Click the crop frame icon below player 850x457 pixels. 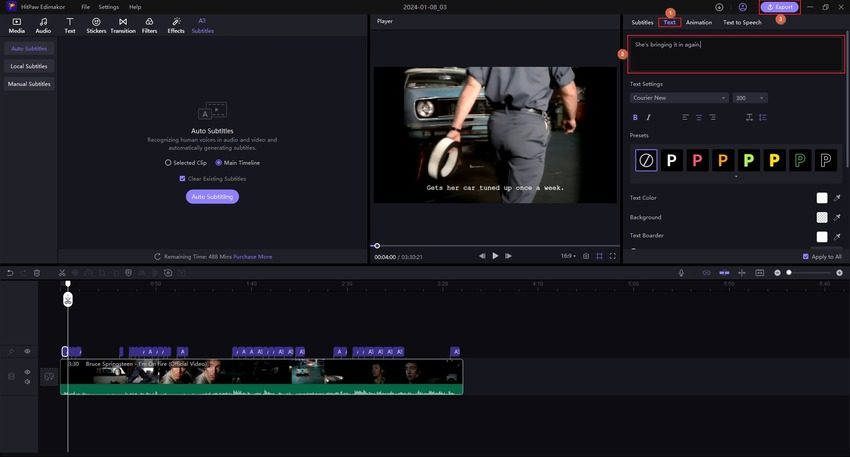pyautogui.click(x=600, y=256)
